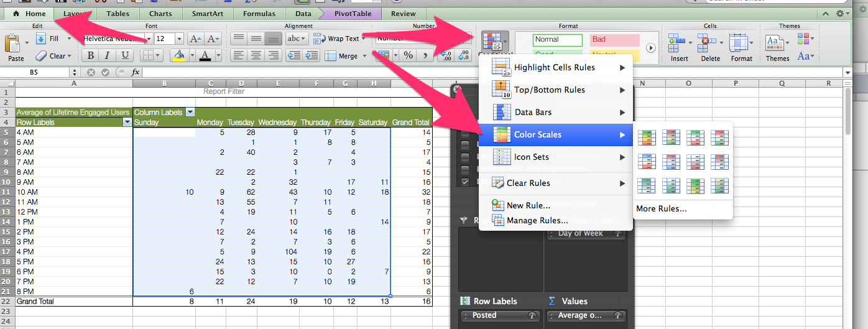Apply black font color button

click(x=205, y=55)
